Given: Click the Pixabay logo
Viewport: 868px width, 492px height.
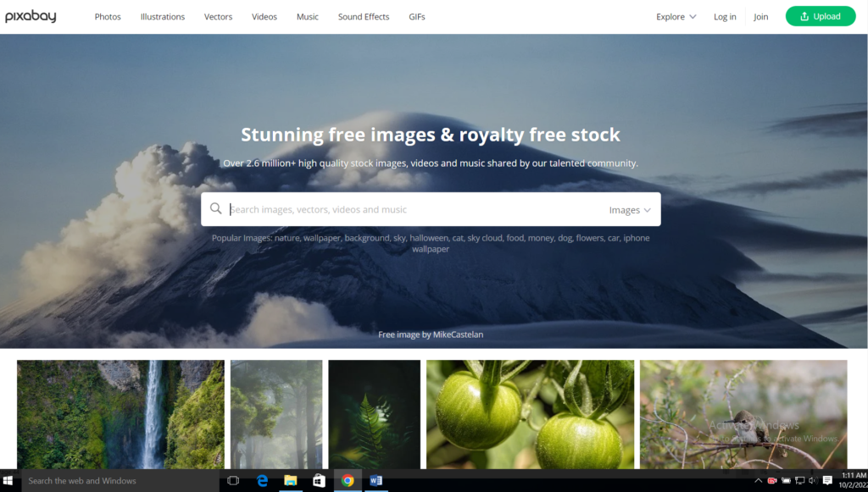Looking at the screenshot, I should point(31,16).
